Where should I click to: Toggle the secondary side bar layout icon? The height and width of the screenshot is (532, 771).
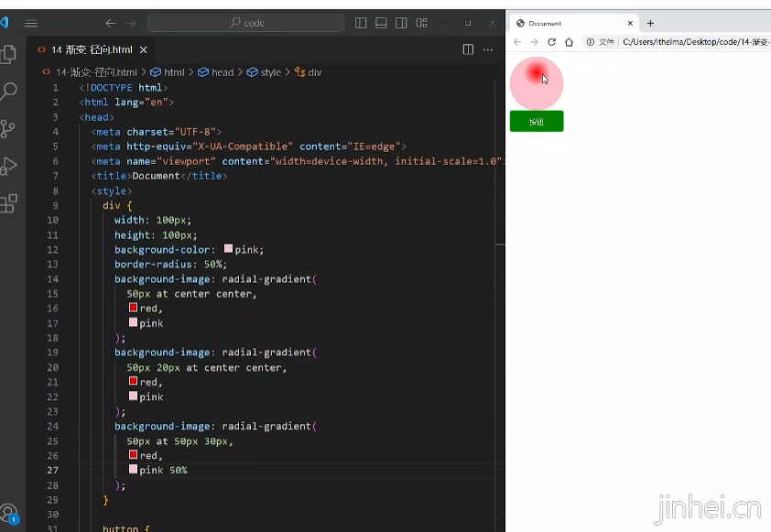(x=401, y=23)
